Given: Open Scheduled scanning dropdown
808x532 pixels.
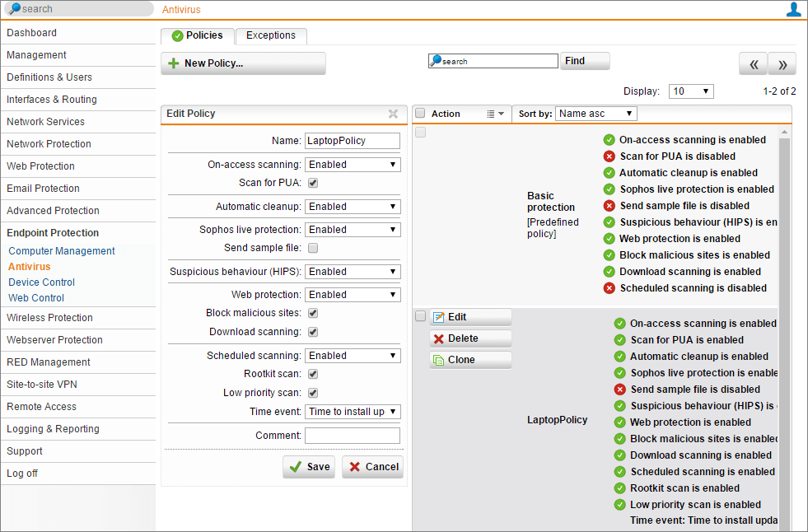Looking at the screenshot, I should [353, 356].
